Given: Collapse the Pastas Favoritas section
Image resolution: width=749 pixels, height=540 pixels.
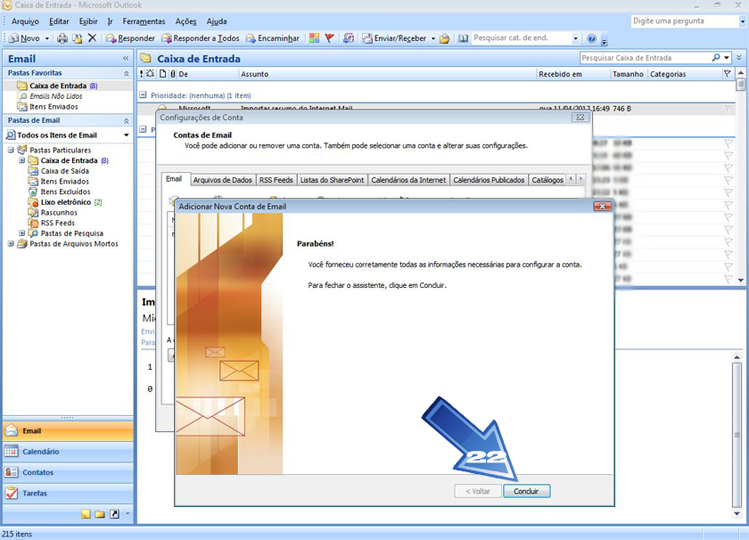Looking at the screenshot, I should (x=126, y=73).
